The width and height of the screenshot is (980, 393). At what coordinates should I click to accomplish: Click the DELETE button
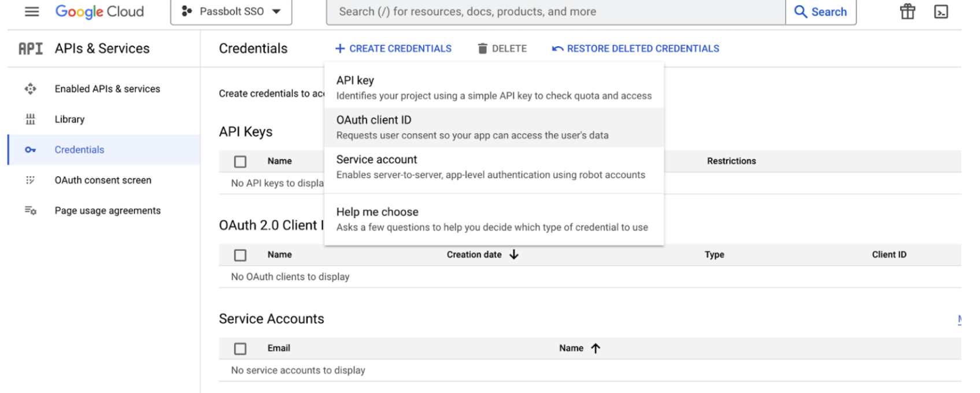[x=502, y=49]
